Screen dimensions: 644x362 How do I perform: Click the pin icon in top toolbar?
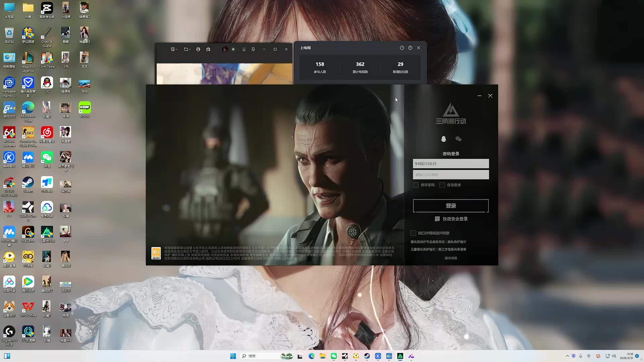click(x=253, y=49)
